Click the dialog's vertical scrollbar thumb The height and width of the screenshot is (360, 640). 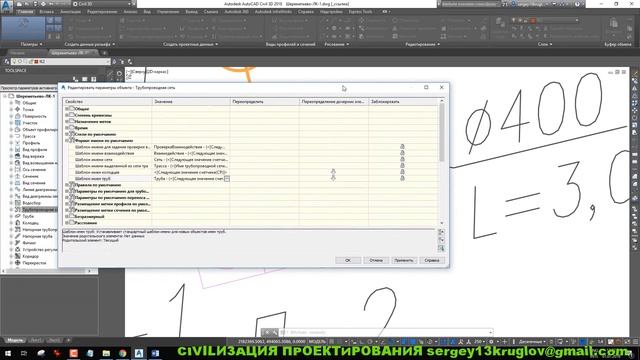pos(442,132)
